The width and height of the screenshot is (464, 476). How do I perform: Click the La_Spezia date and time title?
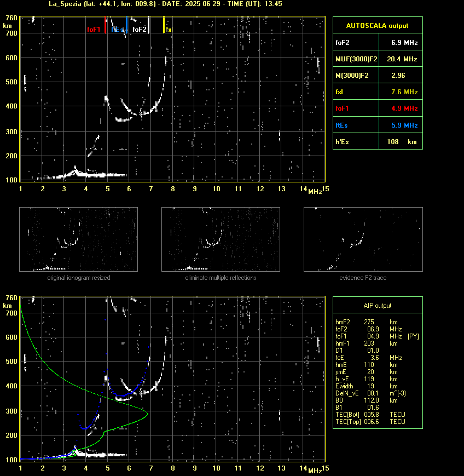[x=166, y=4]
